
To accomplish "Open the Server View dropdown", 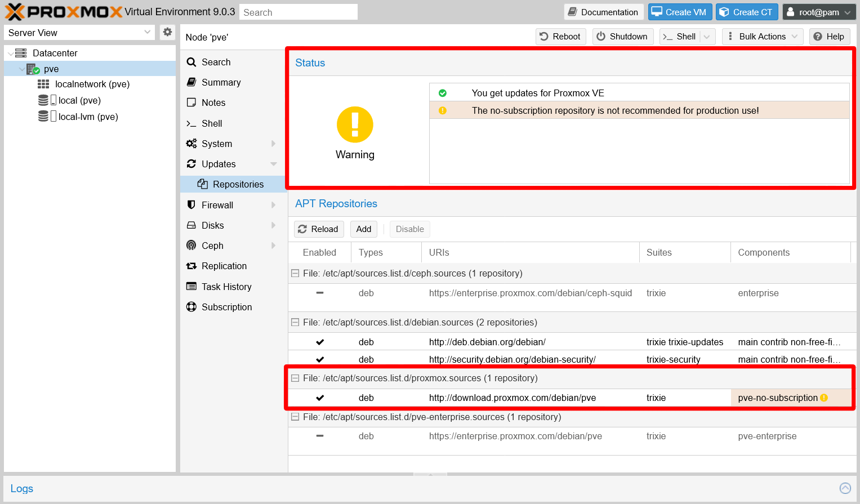I will click(79, 32).
